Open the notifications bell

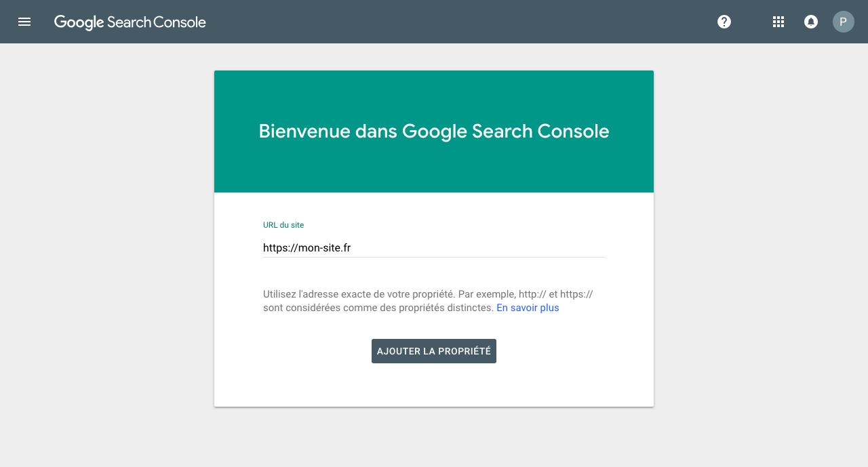pyautogui.click(x=810, y=22)
